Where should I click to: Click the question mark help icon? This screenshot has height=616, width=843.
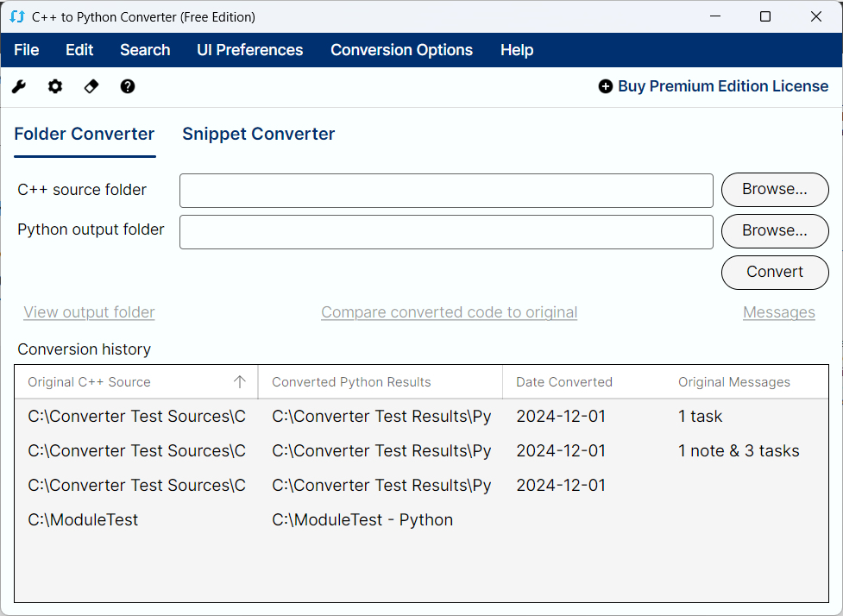click(128, 86)
